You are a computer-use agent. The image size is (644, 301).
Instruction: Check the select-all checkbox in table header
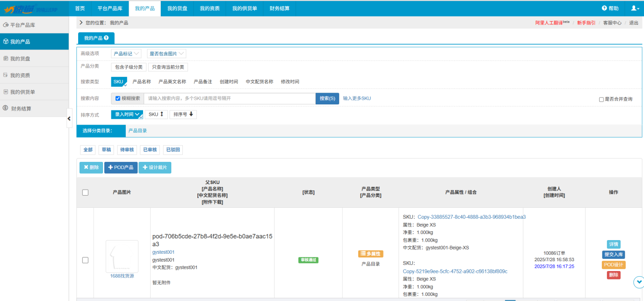pyautogui.click(x=86, y=192)
